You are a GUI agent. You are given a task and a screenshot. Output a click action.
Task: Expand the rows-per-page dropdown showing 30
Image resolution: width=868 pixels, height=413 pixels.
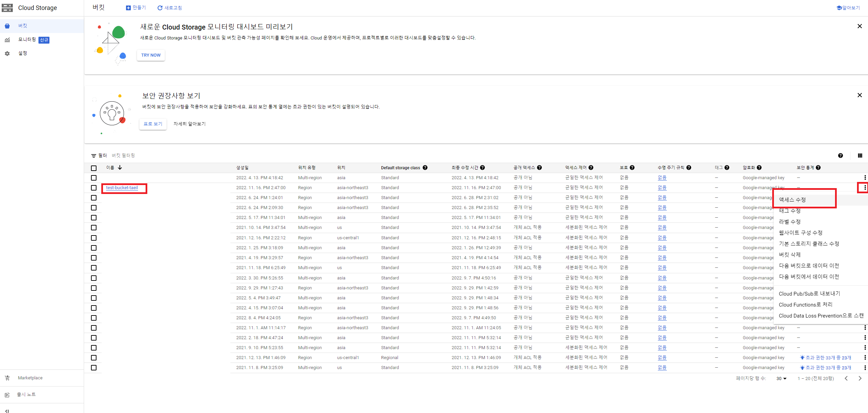(x=781, y=378)
